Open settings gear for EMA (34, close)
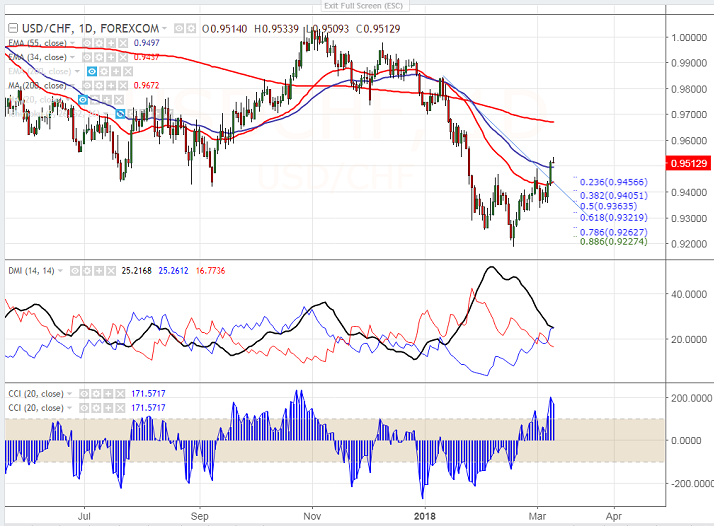The width and height of the screenshot is (714, 526). [98, 57]
